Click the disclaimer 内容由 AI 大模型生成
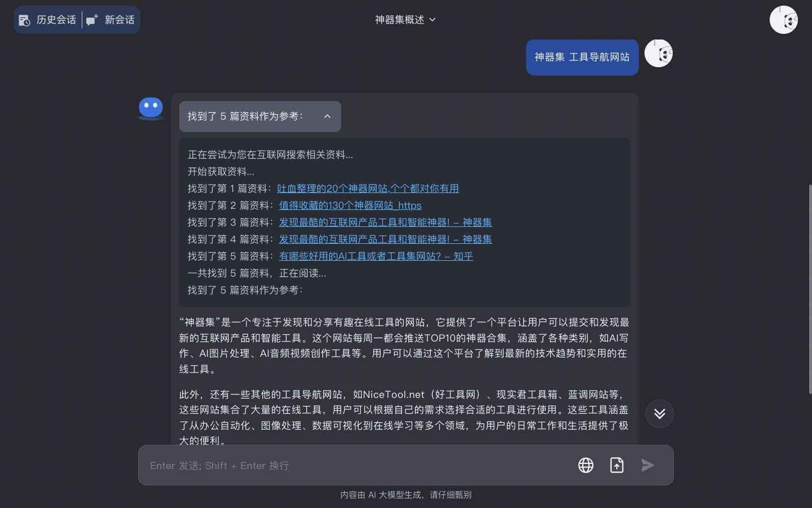 406,495
